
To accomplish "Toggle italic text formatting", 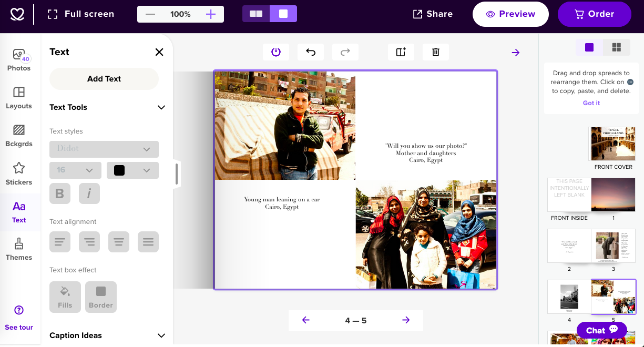I will pyautogui.click(x=89, y=193).
